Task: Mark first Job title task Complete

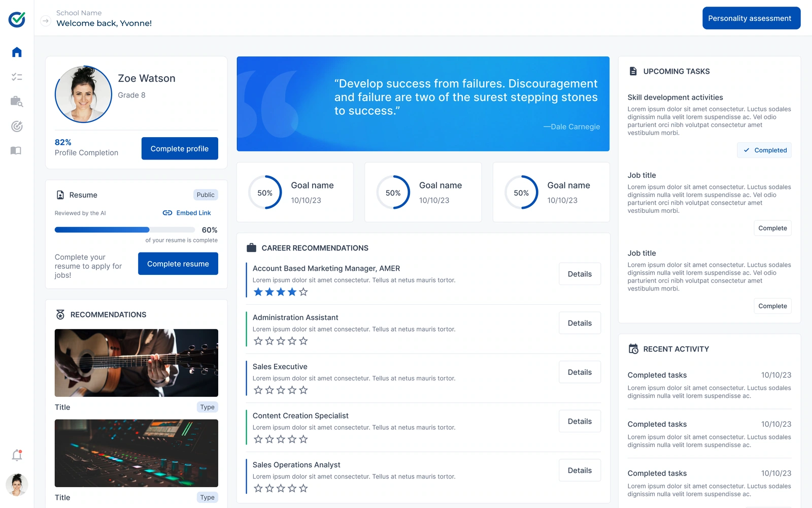Action: (x=772, y=228)
